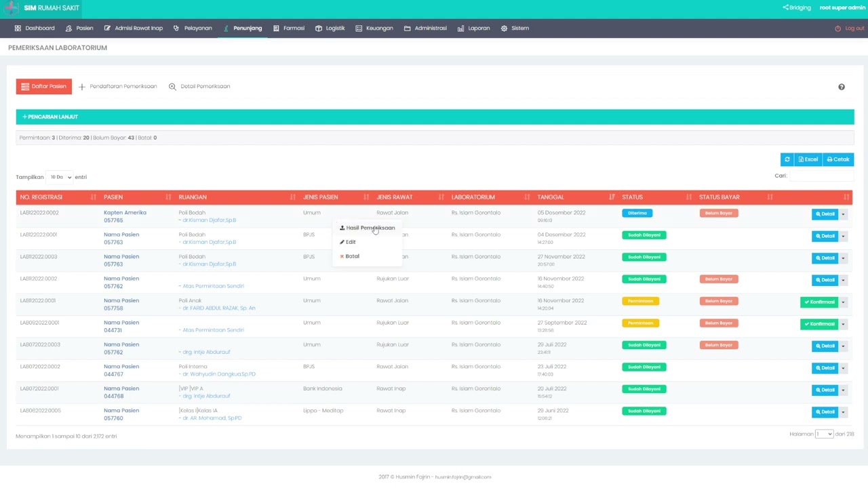Choose Hasil Pemeriksaan from context menu
The height and width of the screenshot is (488, 868).
tap(367, 228)
